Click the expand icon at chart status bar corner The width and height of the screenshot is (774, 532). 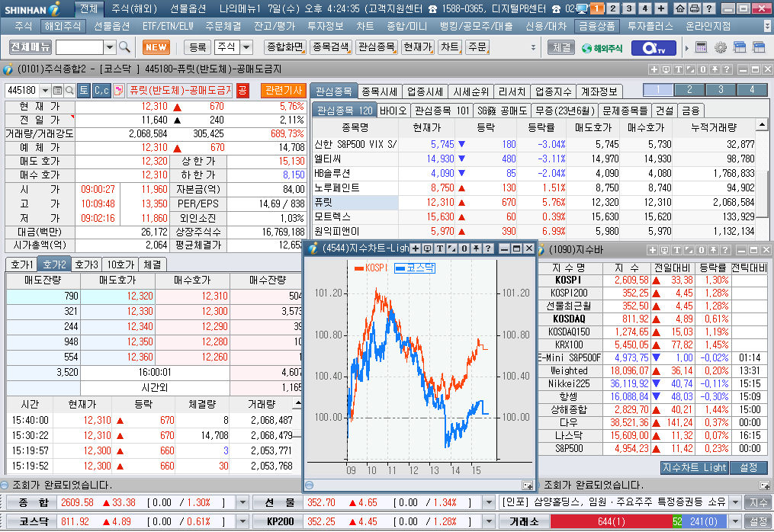[528, 486]
